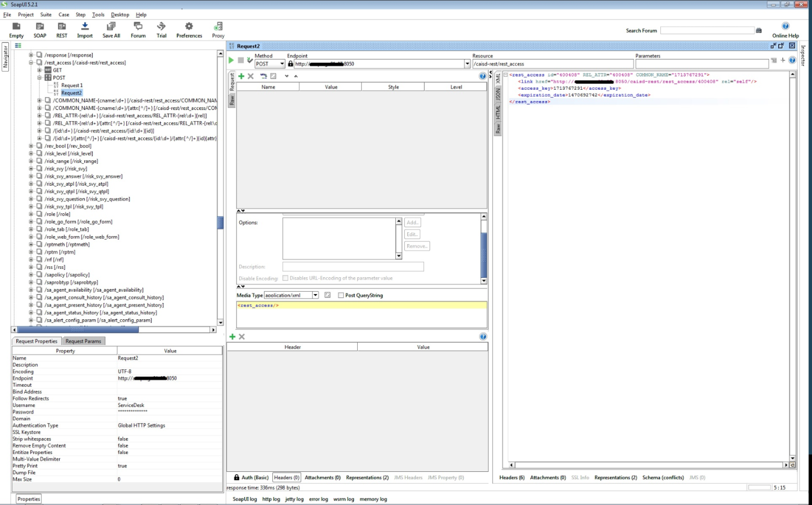
Task: Collapse the /rest_access tree node
Action: [31, 63]
